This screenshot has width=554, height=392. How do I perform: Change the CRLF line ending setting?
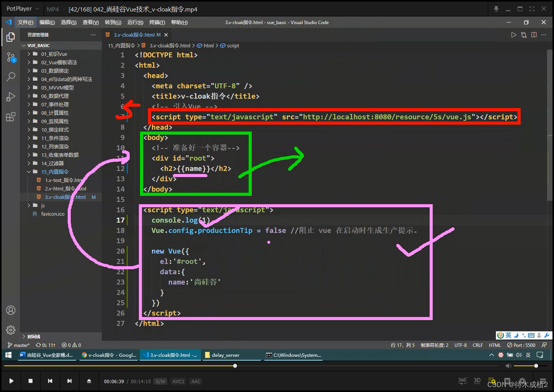[x=477, y=345]
